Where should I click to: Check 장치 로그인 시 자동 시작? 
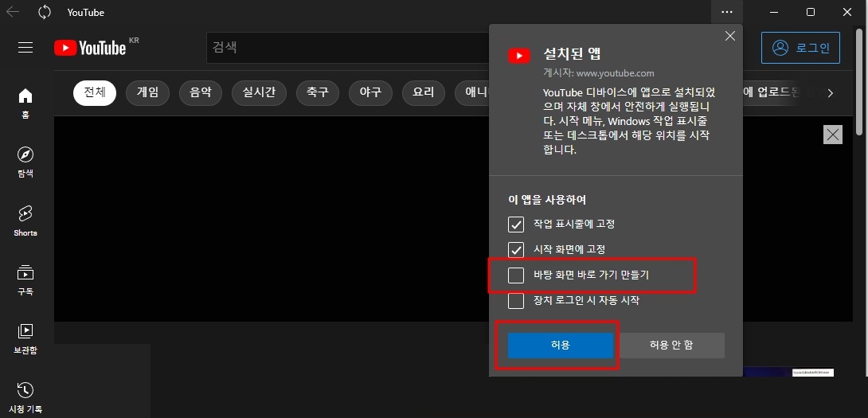[516, 301]
